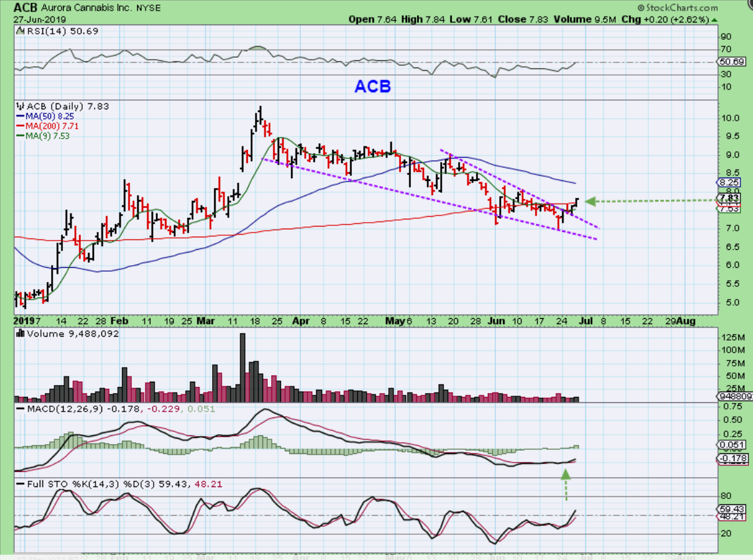Click the large blue ACB annotation
The image size is (753, 560).
click(373, 86)
